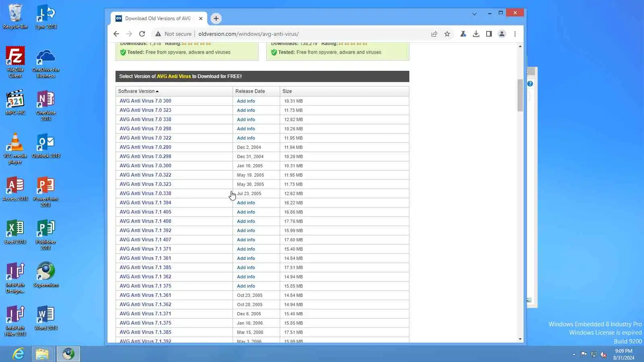Open the tab search dropdown chevron
The image size is (644, 362).
pyautogui.click(x=475, y=14)
